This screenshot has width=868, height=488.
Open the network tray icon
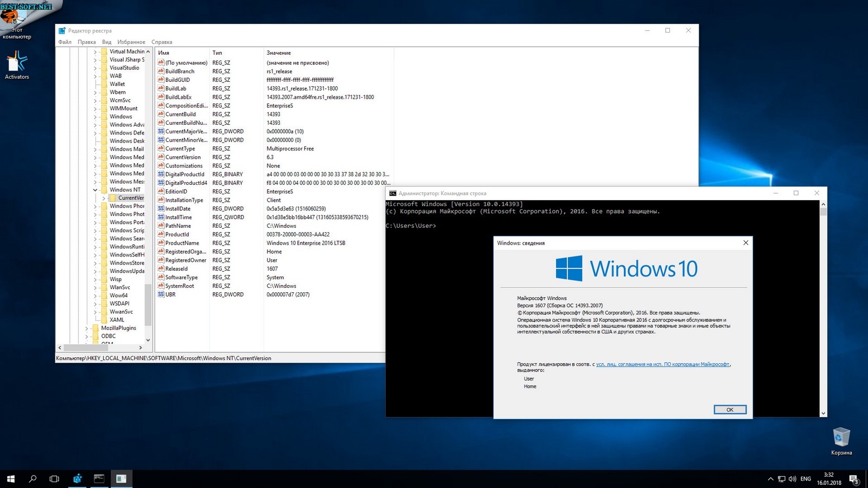click(781, 479)
